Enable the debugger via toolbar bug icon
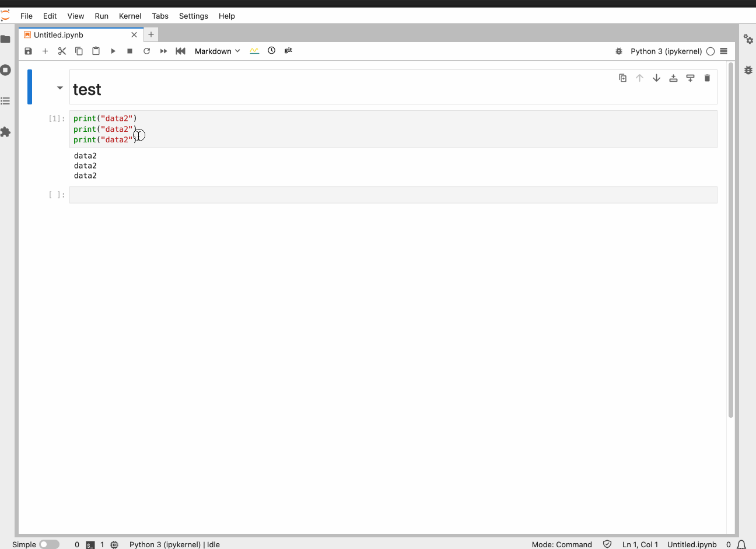This screenshot has width=756, height=549. pos(619,51)
